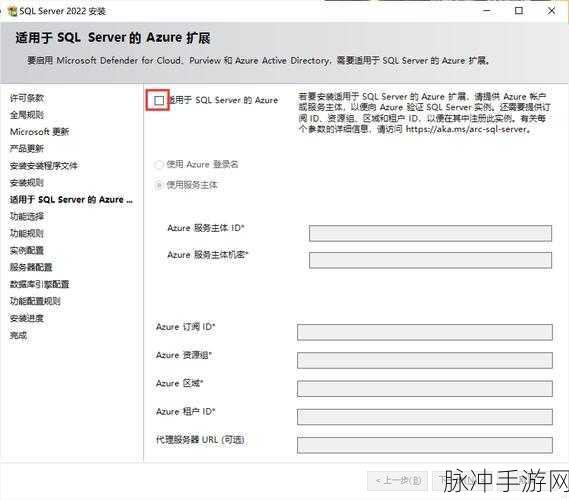Click the Azure 资源组 label
Screen dimensions: 569x500
point(184,355)
